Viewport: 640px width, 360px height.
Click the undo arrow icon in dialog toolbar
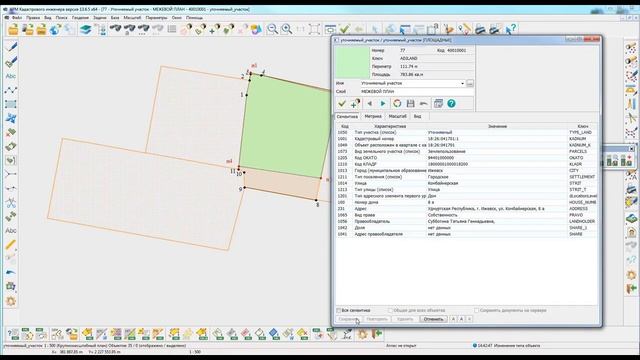(x=424, y=104)
